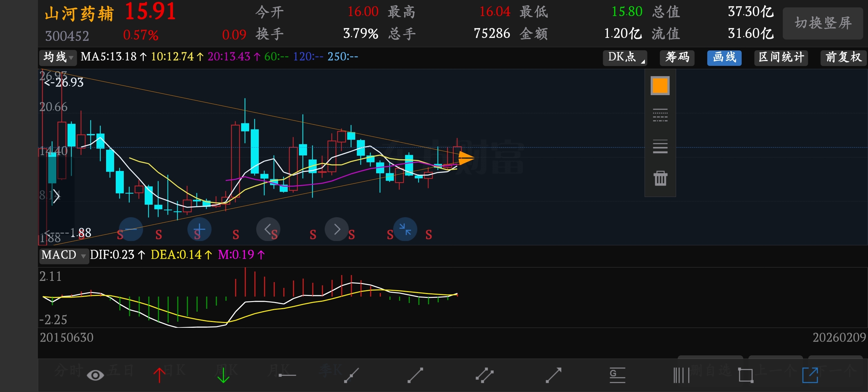Expand the DK点 options
This screenshot has height=392, width=868.
pos(625,57)
